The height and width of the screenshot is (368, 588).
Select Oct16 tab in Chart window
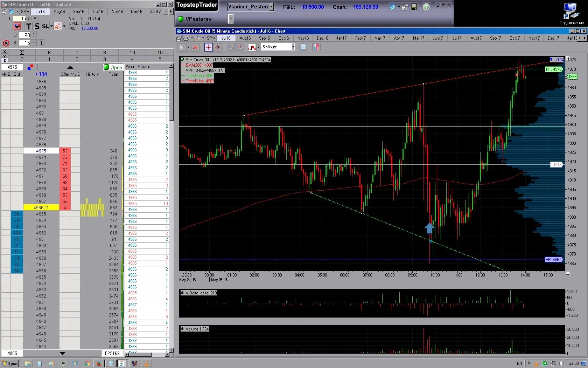[284, 38]
